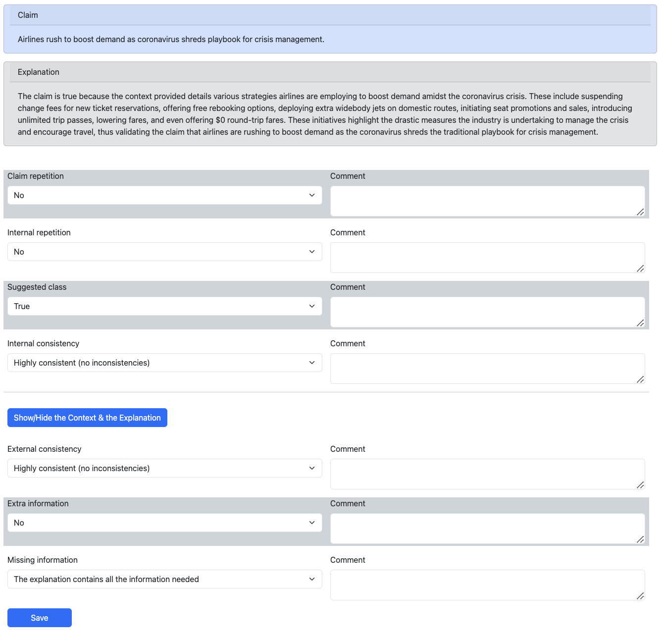Open the Internal consistency dropdown

click(x=164, y=363)
